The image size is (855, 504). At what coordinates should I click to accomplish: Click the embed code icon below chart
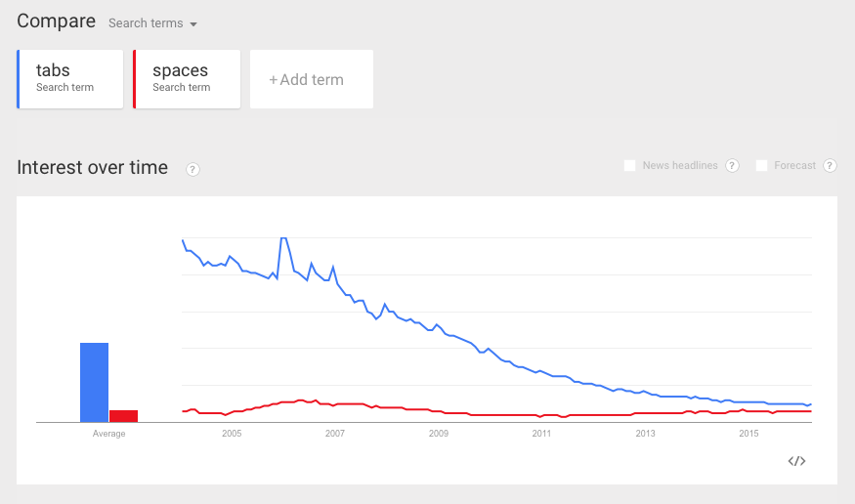click(x=796, y=461)
